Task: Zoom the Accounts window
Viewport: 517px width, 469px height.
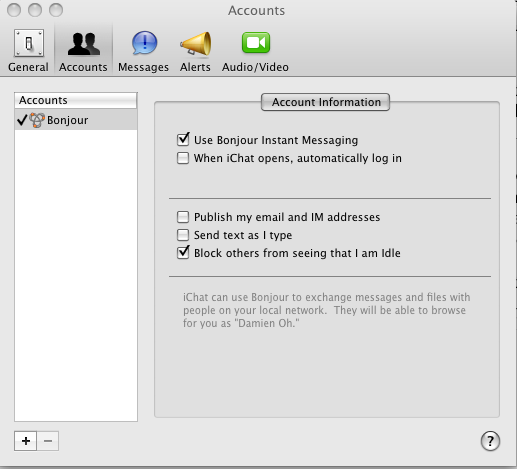Action: point(56,10)
